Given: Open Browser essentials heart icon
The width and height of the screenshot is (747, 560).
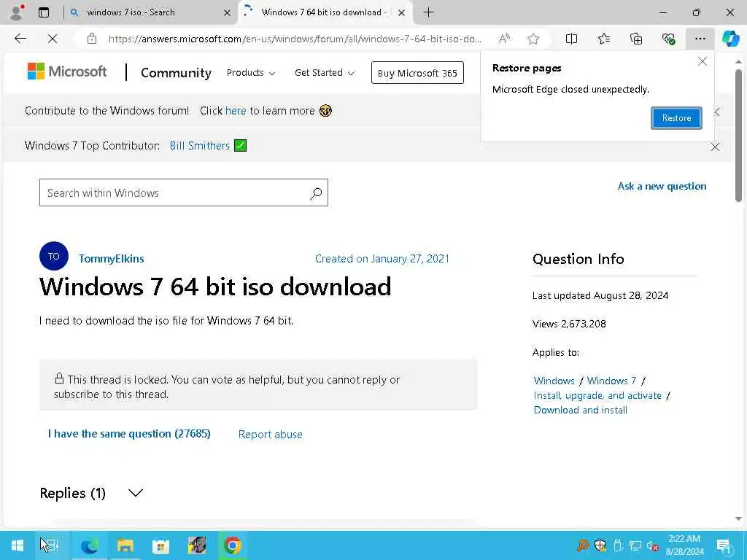Looking at the screenshot, I should 668,39.
